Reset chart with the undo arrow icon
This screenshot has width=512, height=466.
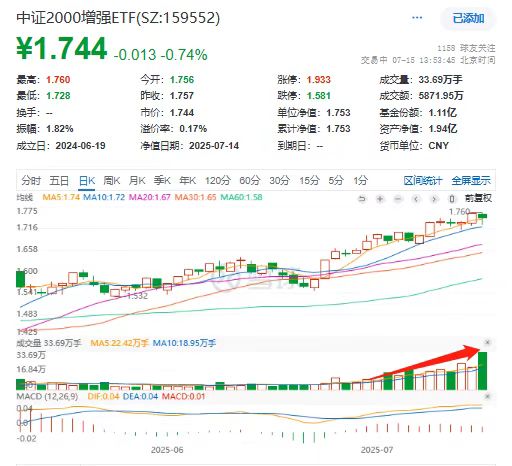[362, 199]
